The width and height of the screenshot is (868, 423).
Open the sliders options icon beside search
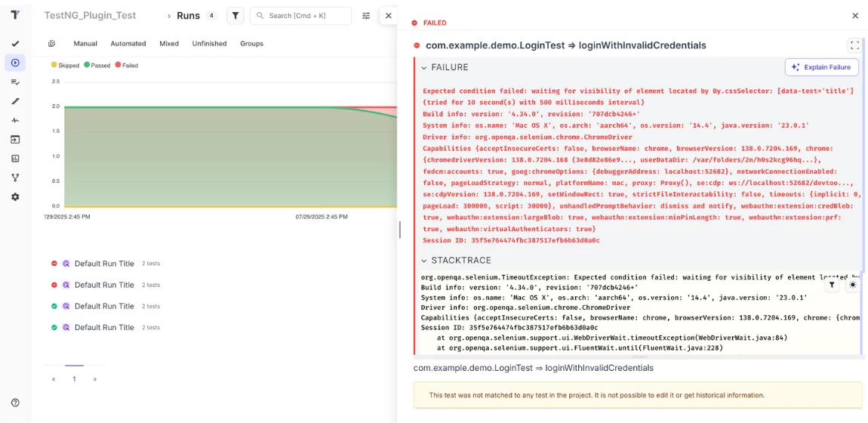click(366, 16)
